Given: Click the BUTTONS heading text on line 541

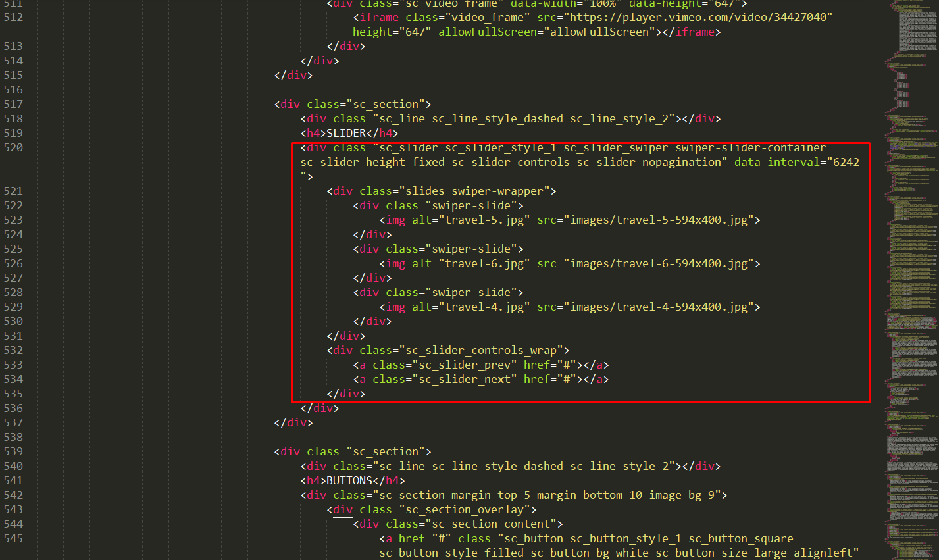Looking at the screenshot, I should (349, 480).
